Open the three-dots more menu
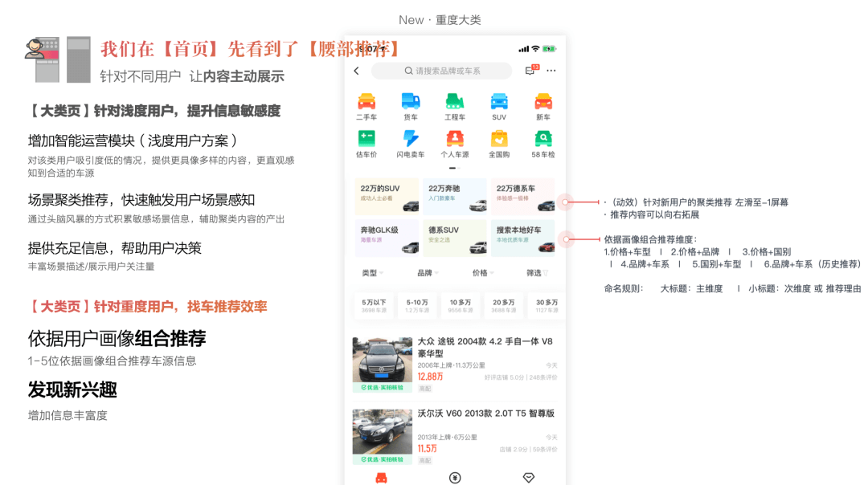This screenshot has width=868, height=485. 551,71
